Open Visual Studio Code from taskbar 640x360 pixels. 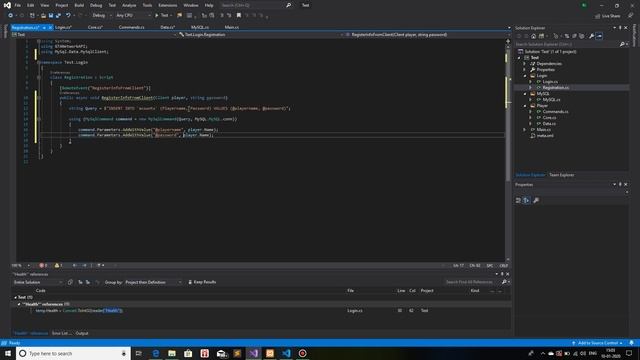tap(286, 353)
